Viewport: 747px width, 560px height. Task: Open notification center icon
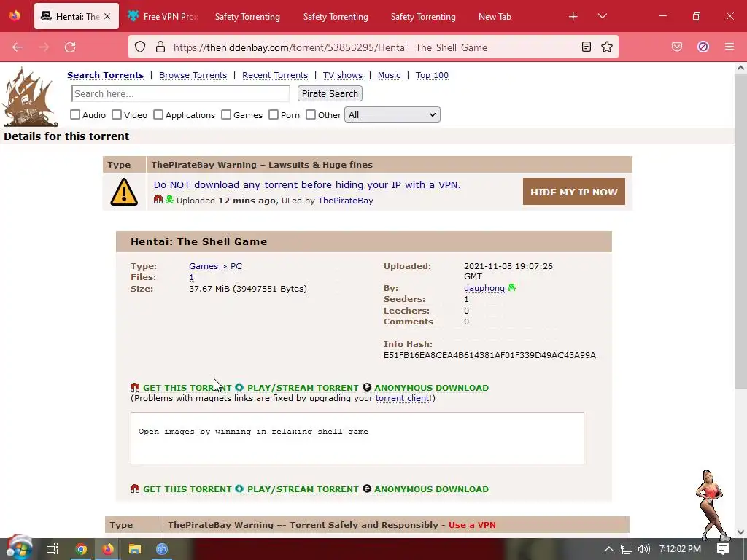[x=723, y=549]
